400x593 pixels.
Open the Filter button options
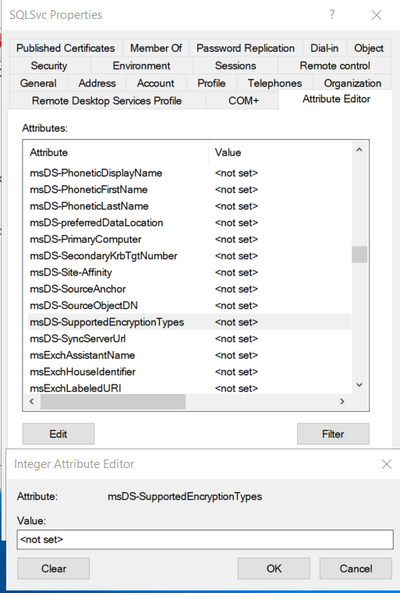[333, 434]
